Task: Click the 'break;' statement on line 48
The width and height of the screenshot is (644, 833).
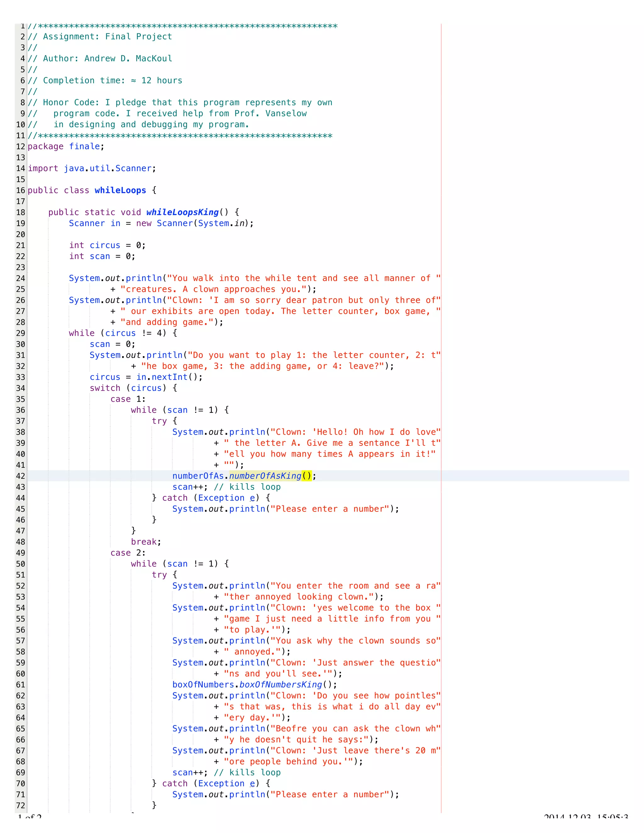Action: tap(146, 542)
